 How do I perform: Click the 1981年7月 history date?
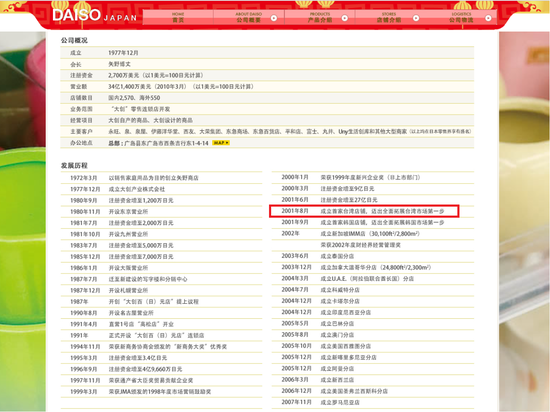(x=83, y=223)
